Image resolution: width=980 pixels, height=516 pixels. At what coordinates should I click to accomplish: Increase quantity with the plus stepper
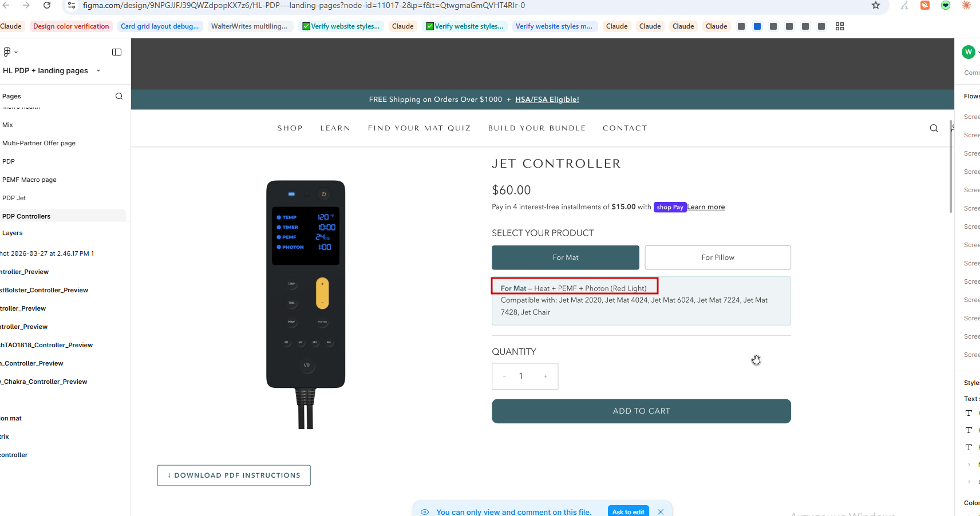pyautogui.click(x=546, y=376)
